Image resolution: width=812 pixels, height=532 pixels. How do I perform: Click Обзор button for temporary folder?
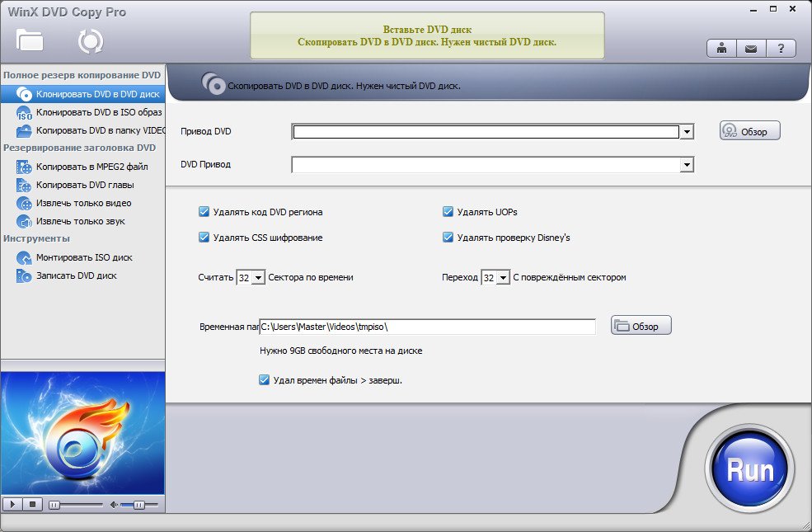(x=641, y=326)
